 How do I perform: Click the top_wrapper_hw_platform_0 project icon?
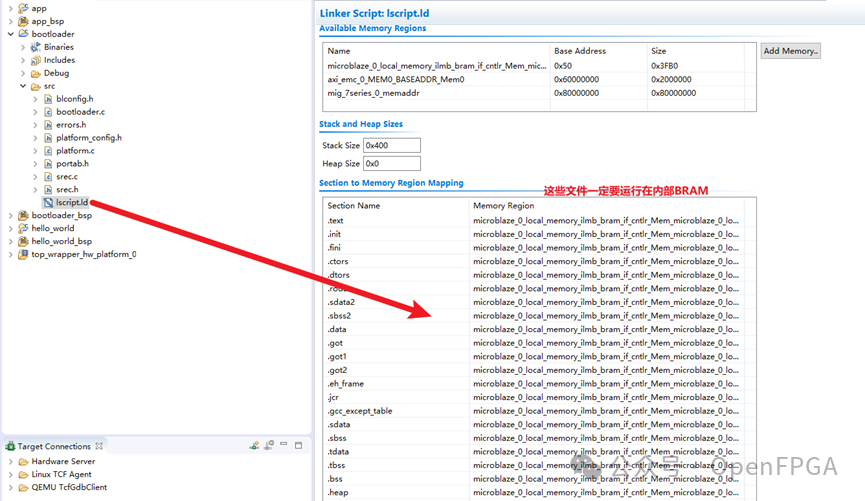coord(23,254)
